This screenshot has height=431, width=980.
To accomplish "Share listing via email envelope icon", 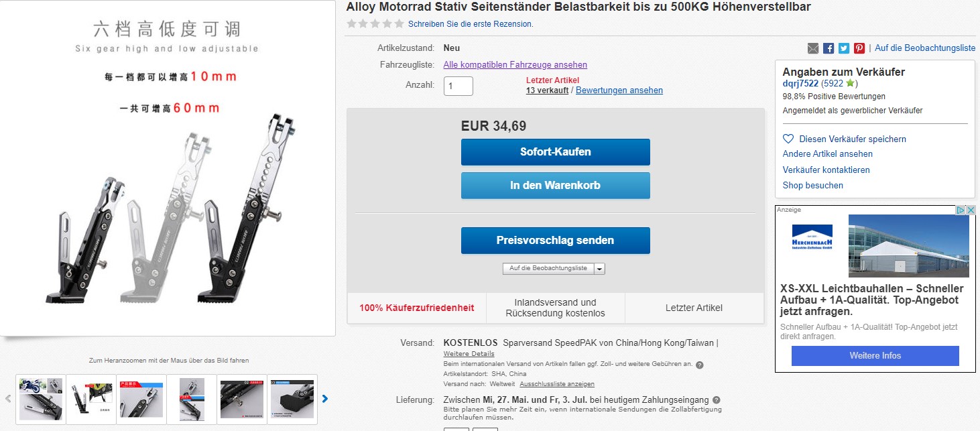I will [813, 48].
